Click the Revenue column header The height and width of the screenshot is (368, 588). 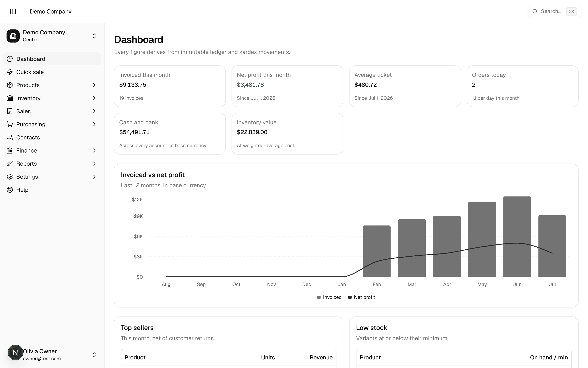321,358
